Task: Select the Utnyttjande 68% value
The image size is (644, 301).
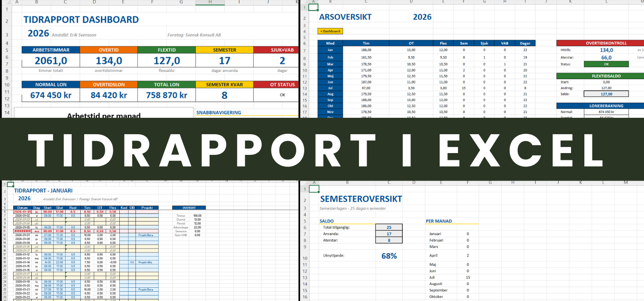Action: [x=389, y=256]
